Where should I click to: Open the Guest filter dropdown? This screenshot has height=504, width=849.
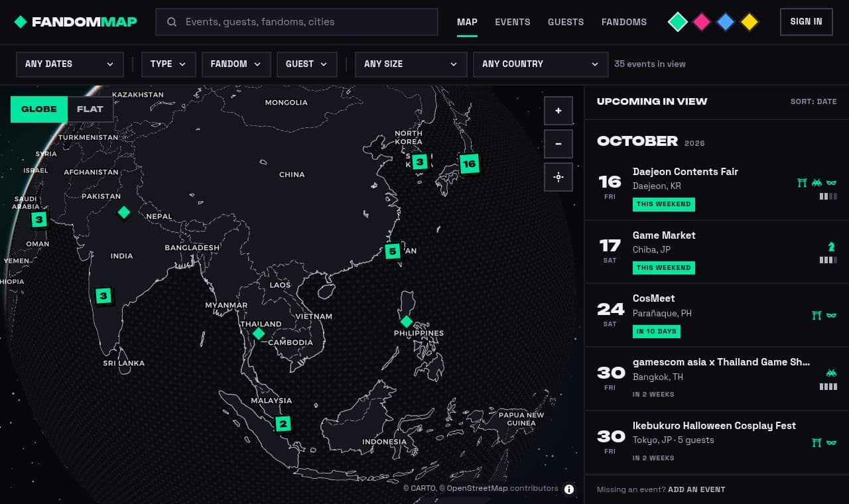click(x=307, y=64)
